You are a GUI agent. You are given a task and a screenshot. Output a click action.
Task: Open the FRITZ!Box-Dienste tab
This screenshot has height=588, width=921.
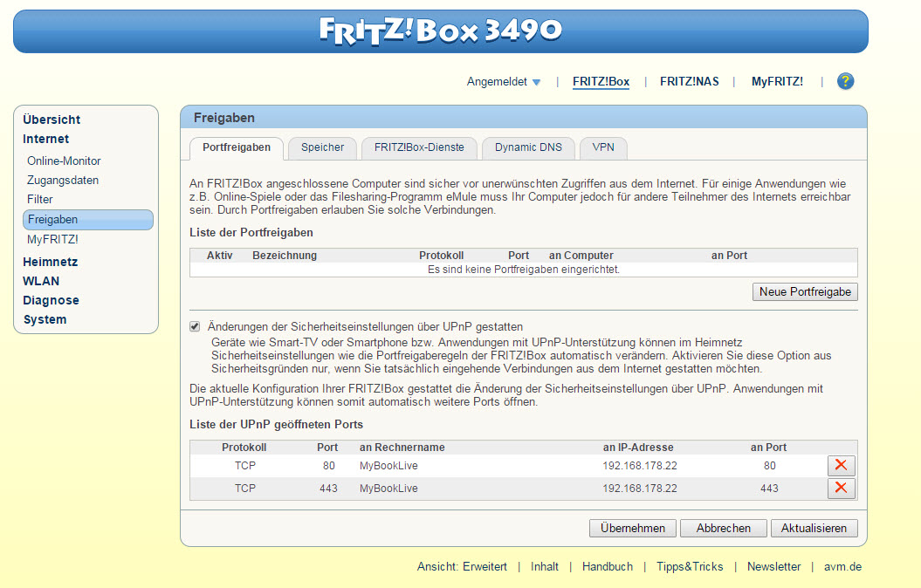point(419,147)
